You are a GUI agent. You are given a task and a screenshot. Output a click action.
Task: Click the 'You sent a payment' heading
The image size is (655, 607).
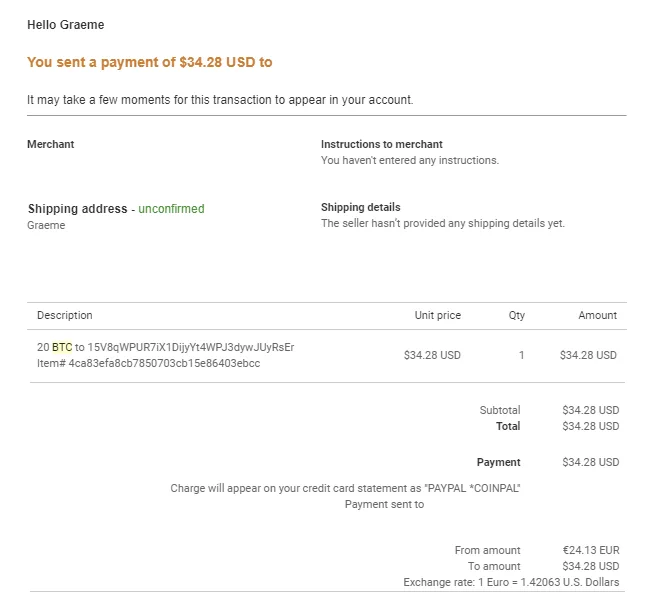150,62
